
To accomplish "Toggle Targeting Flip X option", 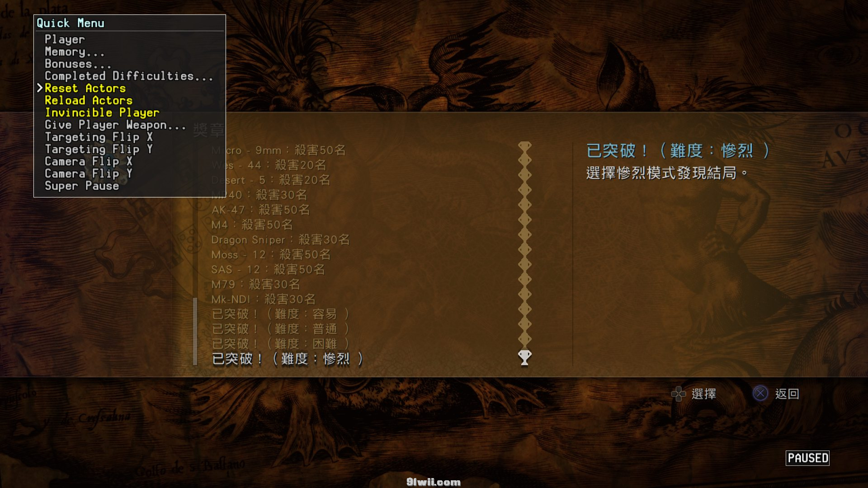I will [x=99, y=137].
